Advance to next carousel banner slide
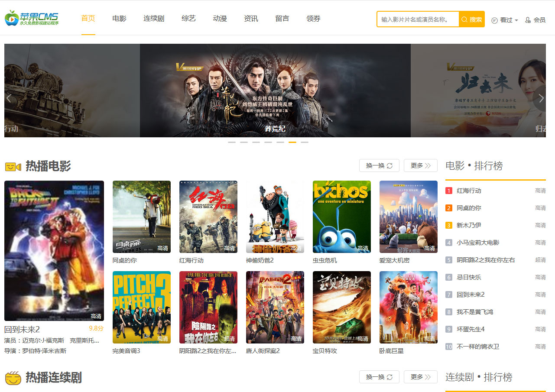Image resolution: width=555 pixels, height=392 pixels. pyautogui.click(x=541, y=98)
